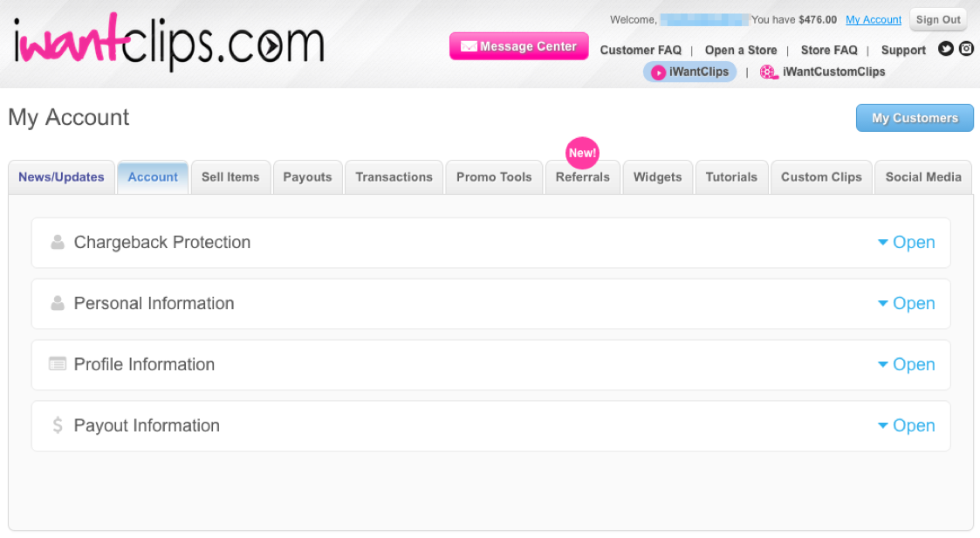The height and width of the screenshot is (538, 980).
Task: Click the Personal Information heading
Action: 154,303
